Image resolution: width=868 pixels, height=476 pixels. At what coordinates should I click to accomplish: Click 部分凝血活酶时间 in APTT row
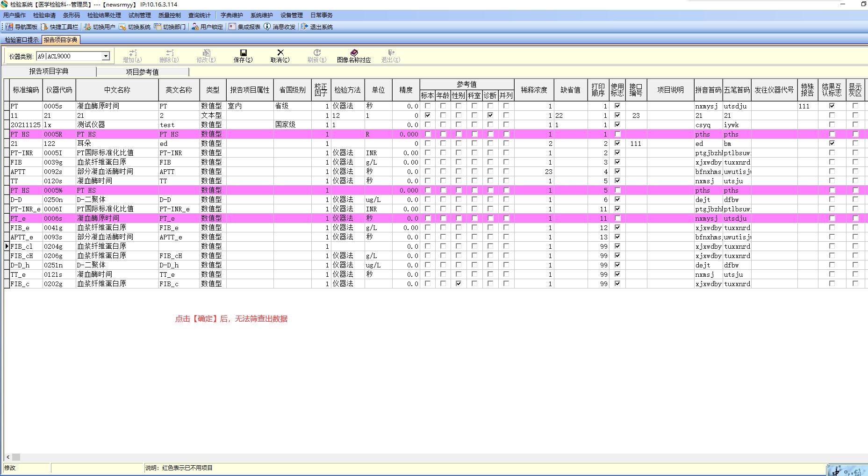point(117,172)
